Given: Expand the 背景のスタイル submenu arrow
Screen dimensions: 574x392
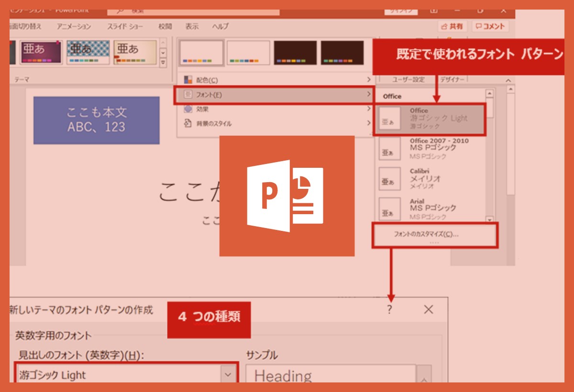Looking at the screenshot, I should [x=368, y=123].
